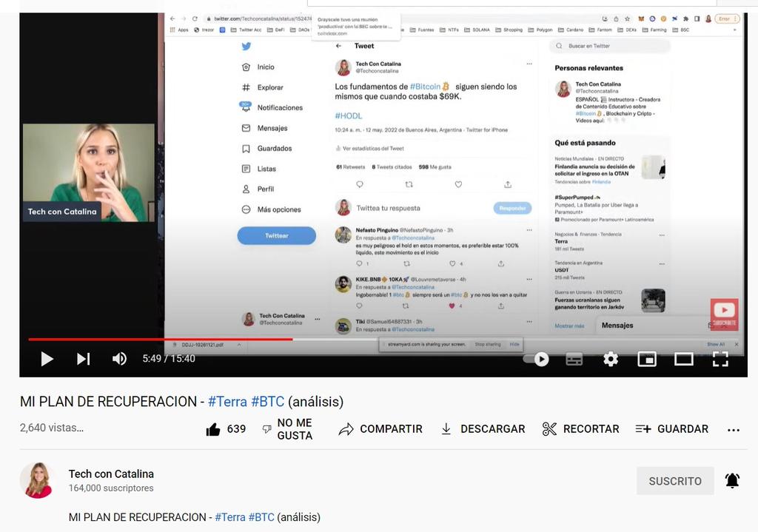Open Mensajes in Twitter sidebar

[x=264, y=128]
